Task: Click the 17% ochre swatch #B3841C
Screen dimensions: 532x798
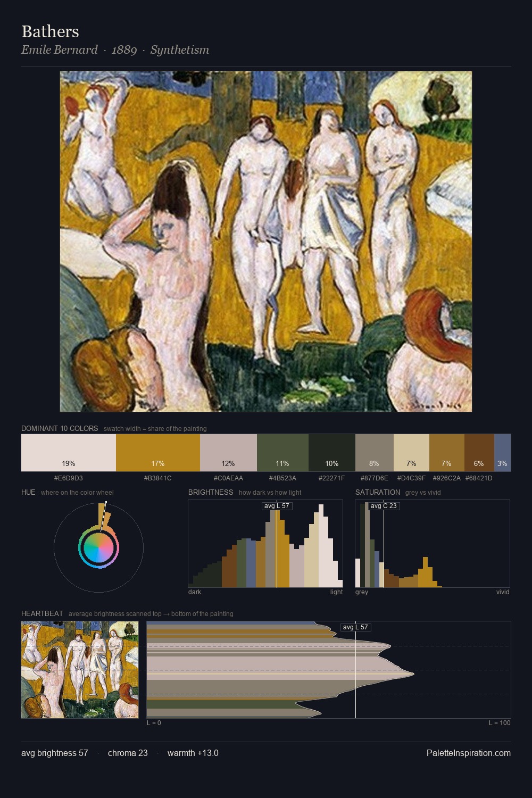Action: (x=158, y=453)
